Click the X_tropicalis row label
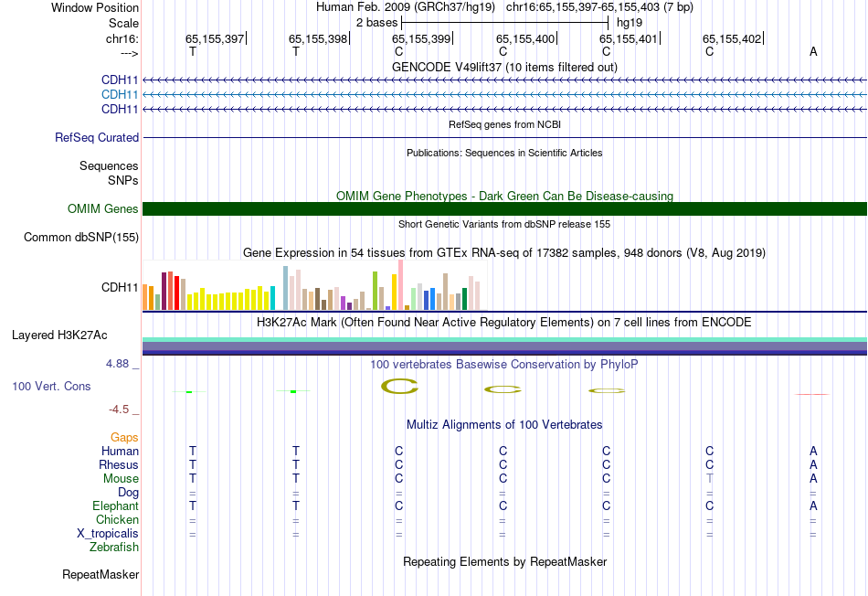 coord(108,534)
